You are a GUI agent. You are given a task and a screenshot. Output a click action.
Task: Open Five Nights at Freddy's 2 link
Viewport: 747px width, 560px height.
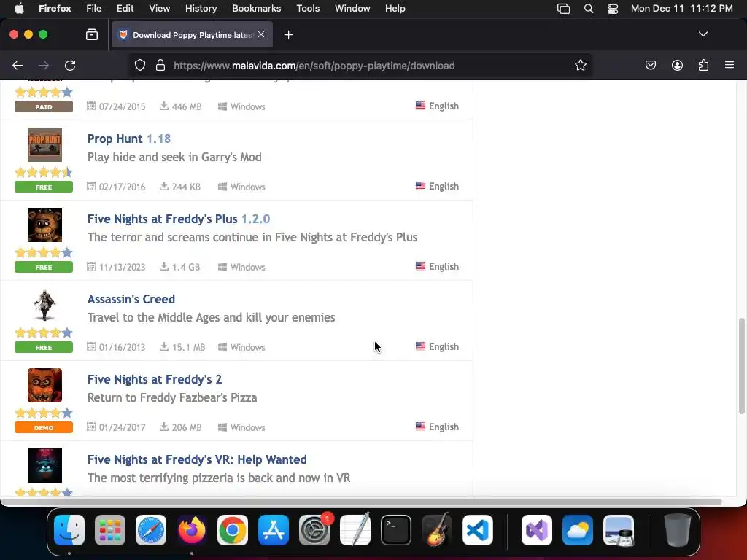(x=155, y=379)
